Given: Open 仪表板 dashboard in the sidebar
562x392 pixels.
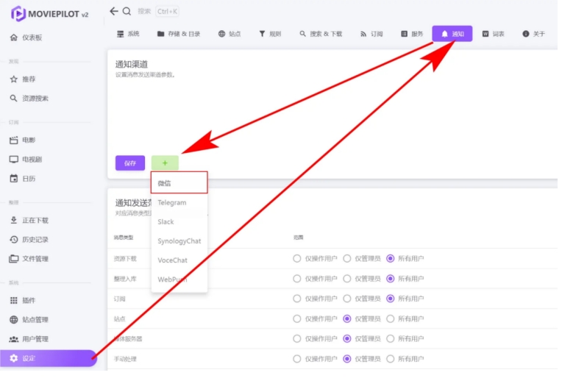Looking at the screenshot, I should click(26, 38).
